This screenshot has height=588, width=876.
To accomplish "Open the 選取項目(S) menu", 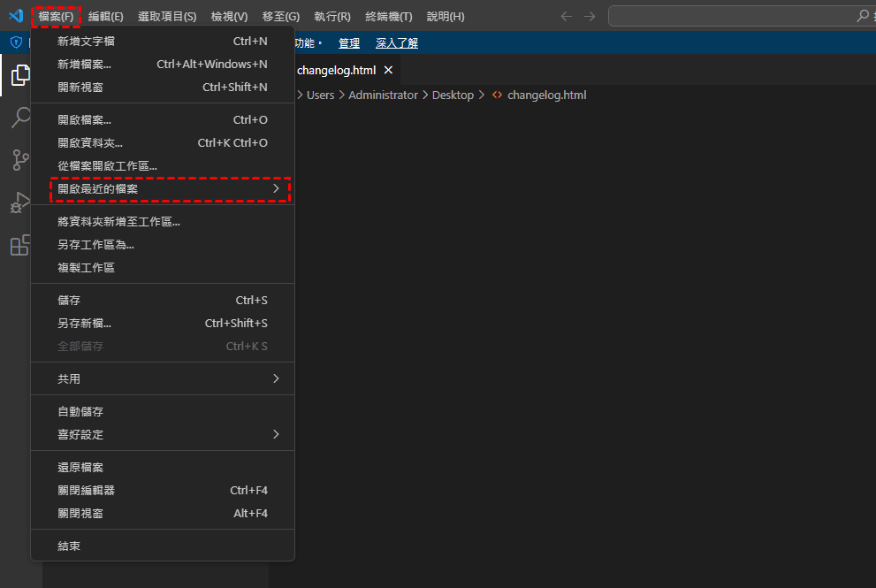I will [x=167, y=16].
